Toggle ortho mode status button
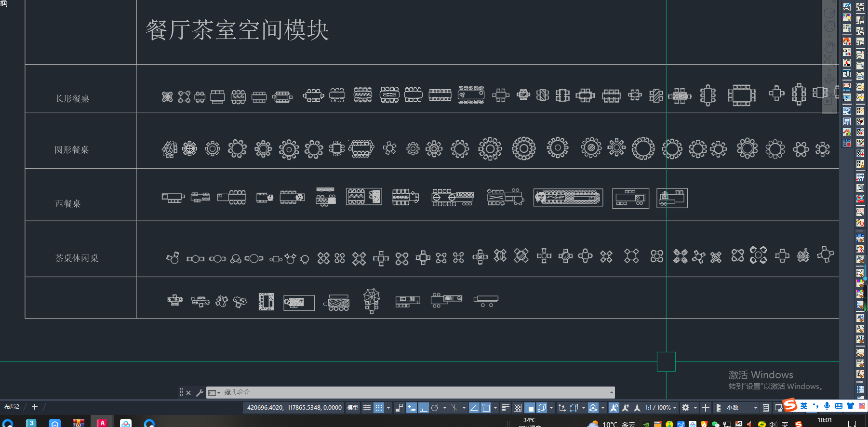The image size is (868, 427). pos(423,408)
